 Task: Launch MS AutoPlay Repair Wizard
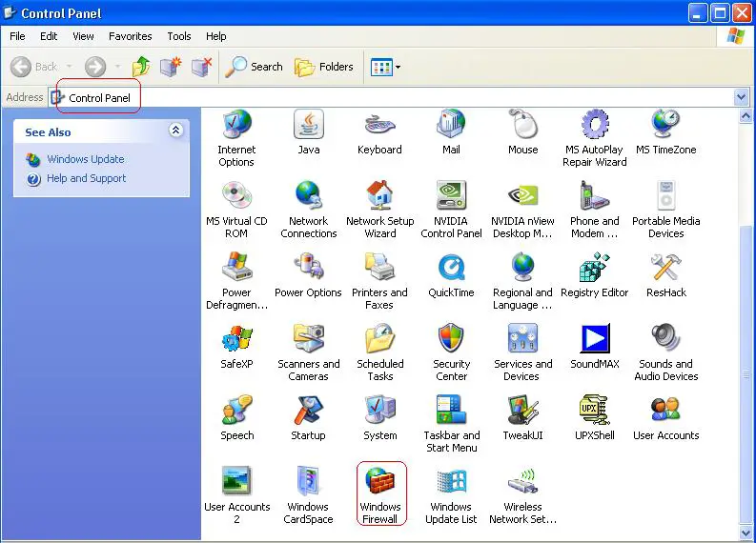595,138
